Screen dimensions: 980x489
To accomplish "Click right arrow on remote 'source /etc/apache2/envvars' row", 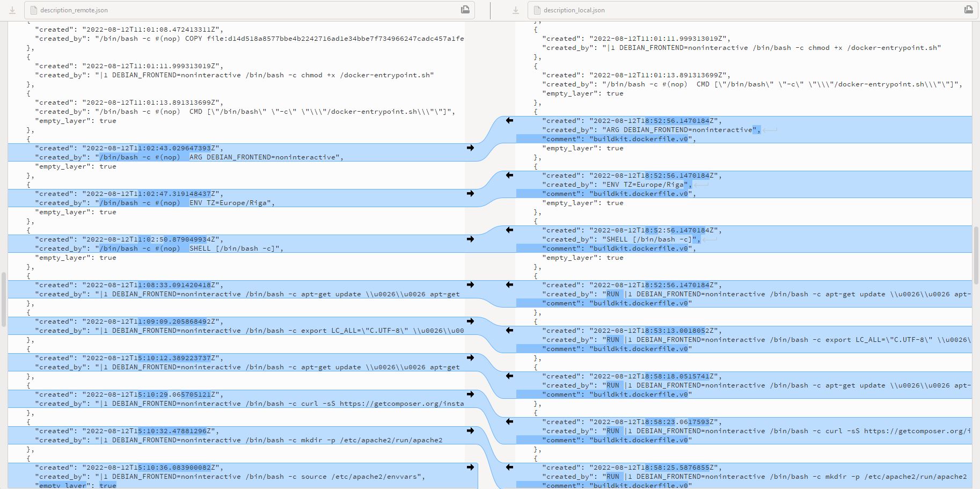I will tap(470, 468).
